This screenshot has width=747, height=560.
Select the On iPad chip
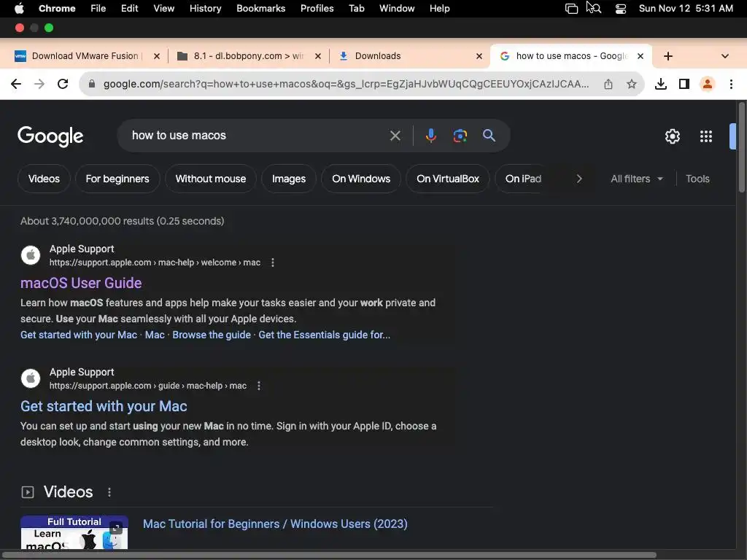pyautogui.click(x=523, y=179)
